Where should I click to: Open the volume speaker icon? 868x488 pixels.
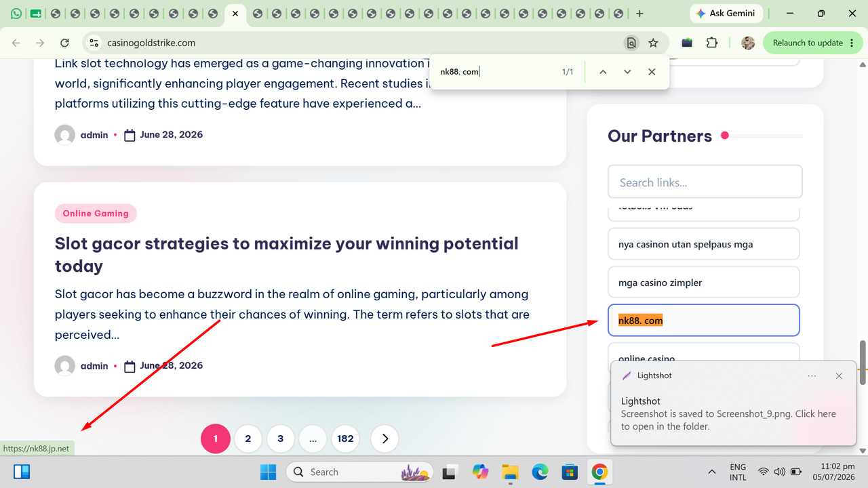pyautogui.click(x=779, y=472)
